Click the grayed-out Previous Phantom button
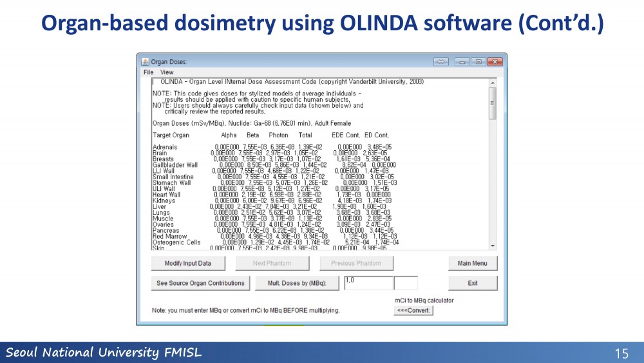The height and width of the screenshot is (363, 644). coord(357,263)
